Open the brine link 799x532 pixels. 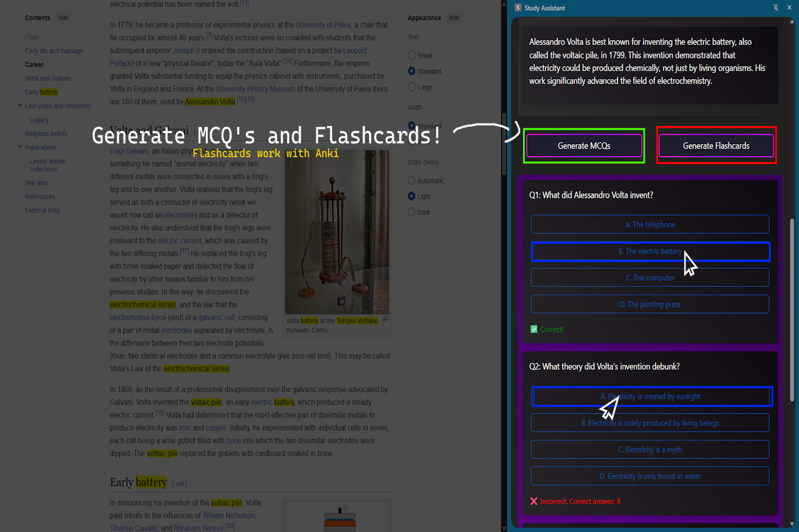click(233, 441)
